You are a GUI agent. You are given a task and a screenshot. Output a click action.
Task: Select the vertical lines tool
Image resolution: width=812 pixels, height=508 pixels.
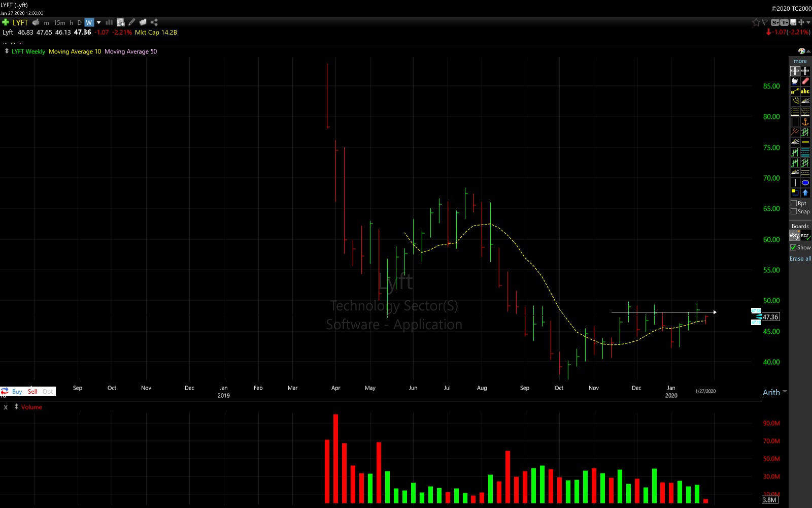(795, 122)
